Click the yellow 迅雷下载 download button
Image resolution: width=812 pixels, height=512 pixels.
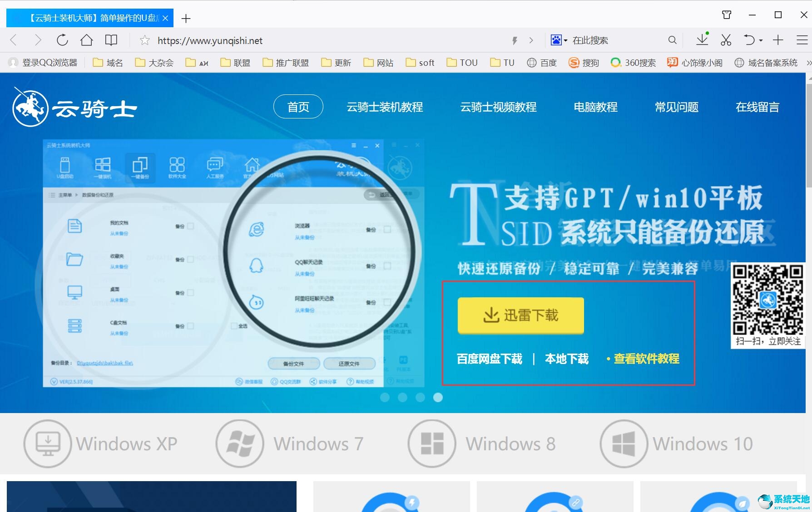tap(520, 315)
